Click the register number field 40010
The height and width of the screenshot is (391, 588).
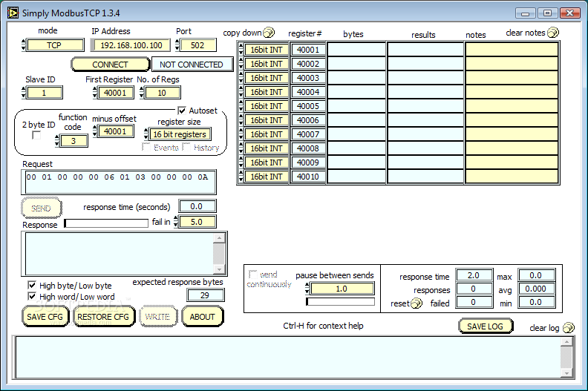click(x=308, y=176)
